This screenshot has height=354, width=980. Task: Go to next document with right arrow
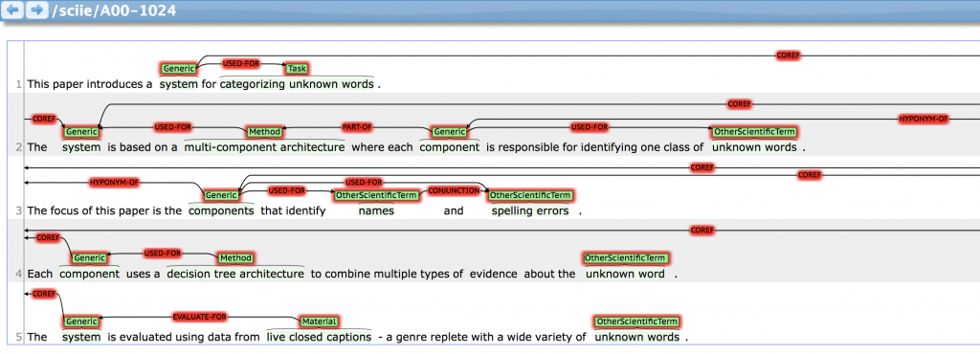37,10
